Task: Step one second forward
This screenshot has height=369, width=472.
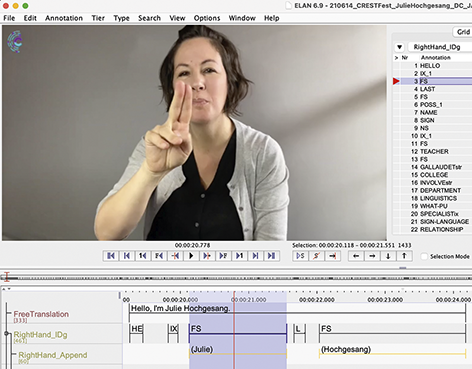Action: coord(239,256)
